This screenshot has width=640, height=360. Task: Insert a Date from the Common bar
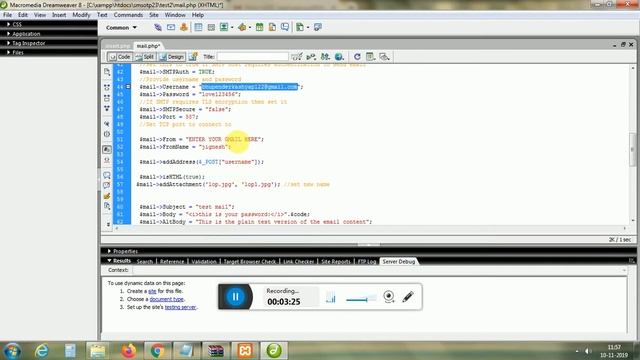point(259,27)
